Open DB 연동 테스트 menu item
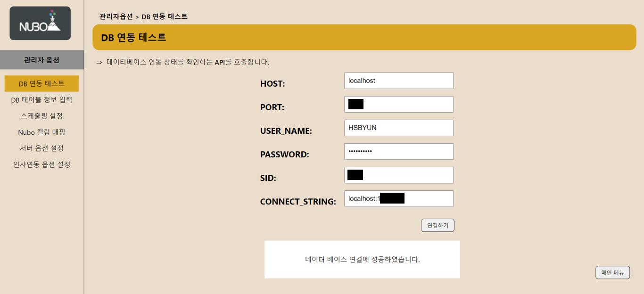Viewport: 644px width, 294px height. pyautogui.click(x=41, y=83)
